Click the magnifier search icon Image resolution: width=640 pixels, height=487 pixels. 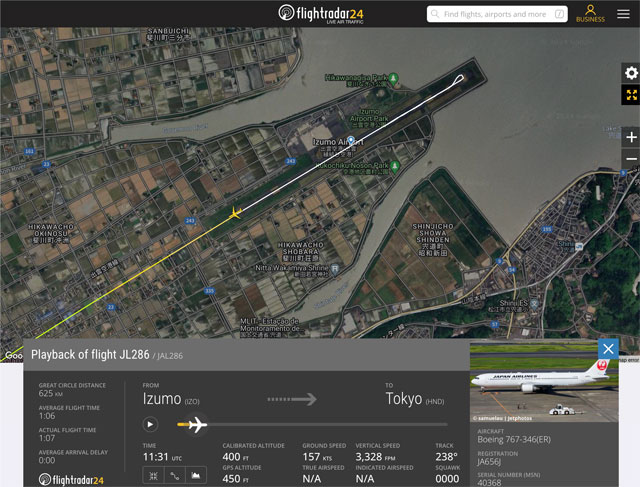coord(436,14)
